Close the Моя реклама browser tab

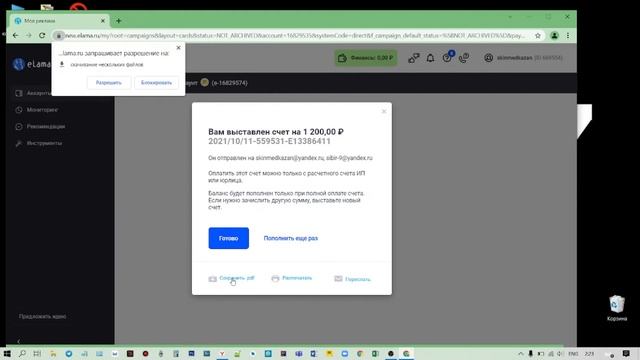(103, 20)
